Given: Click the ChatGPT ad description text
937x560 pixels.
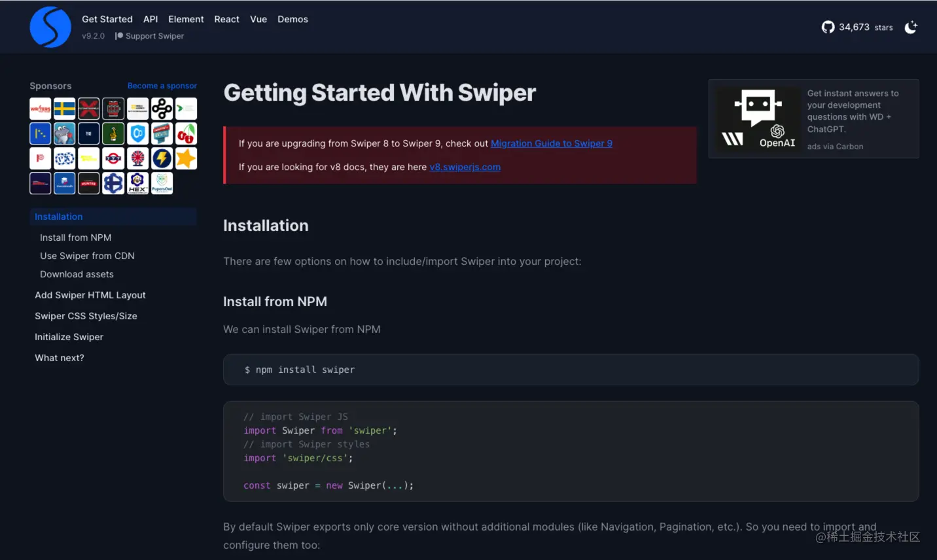Looking at the screenshot, I should [x=853, y=111].
